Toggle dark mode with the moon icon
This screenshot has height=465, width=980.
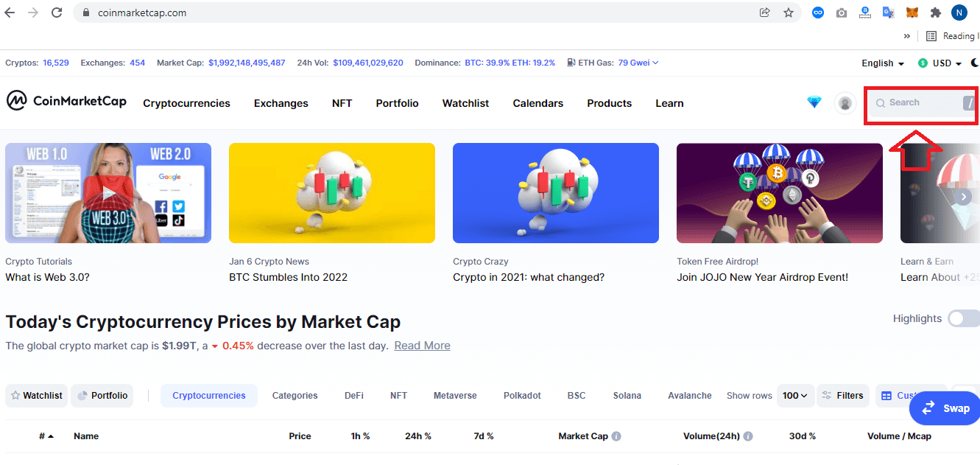(975, 63)
